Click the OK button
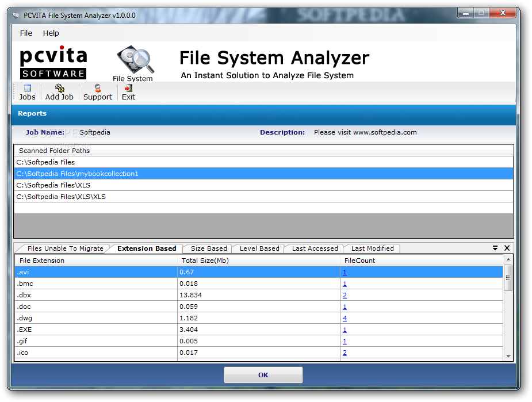This screenshot has height=402, width=532. 263,375
